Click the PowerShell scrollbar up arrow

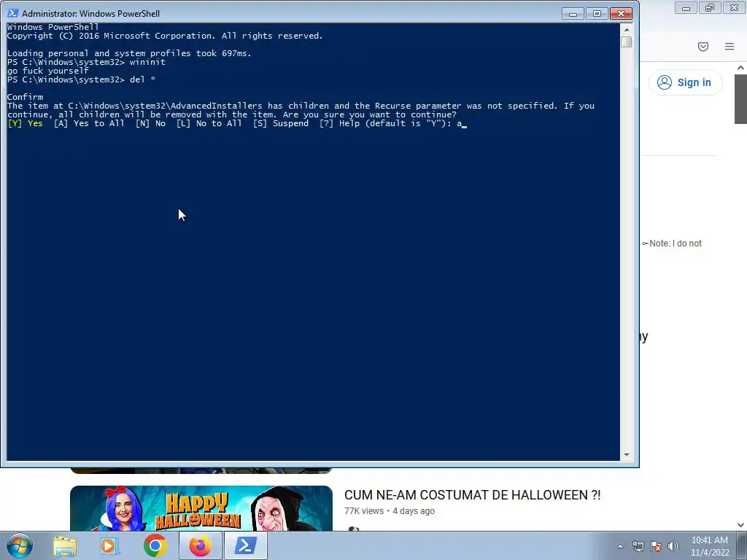627,29
